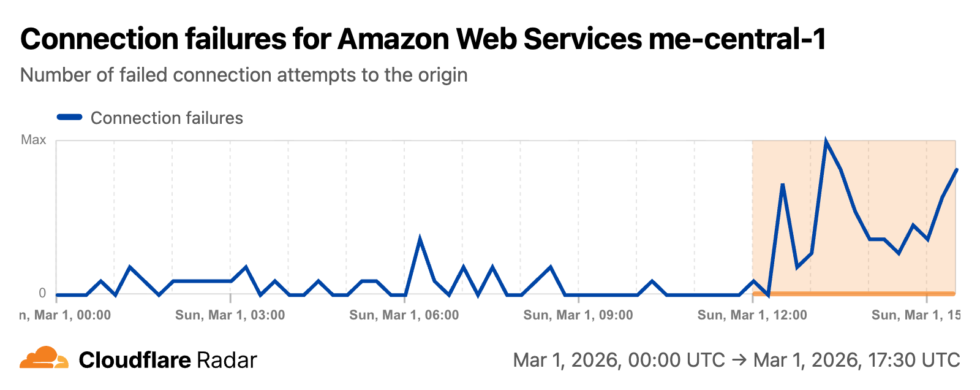This screenshot has height=390, width=980.
Task: Click the 0 label on the y-axis
Action: tap(42, 293)
